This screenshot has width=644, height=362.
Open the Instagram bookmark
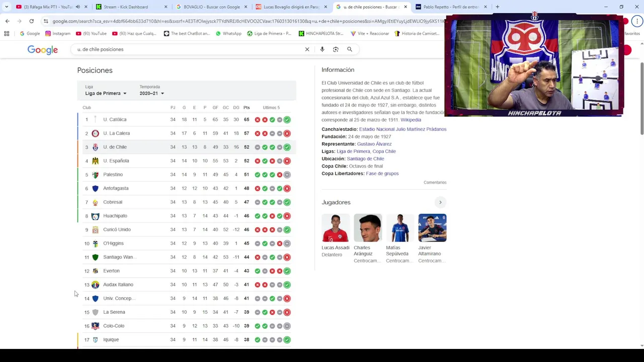pos(58,34)
